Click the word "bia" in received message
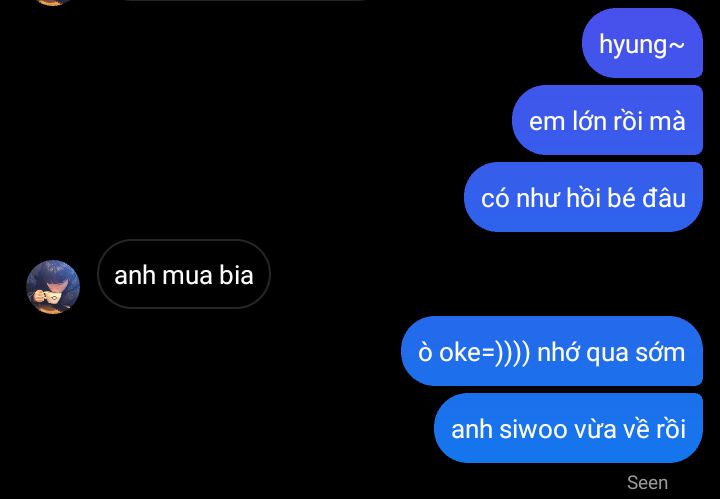The height and width of the screenshot is (499, 720). [x=236, y=275]
